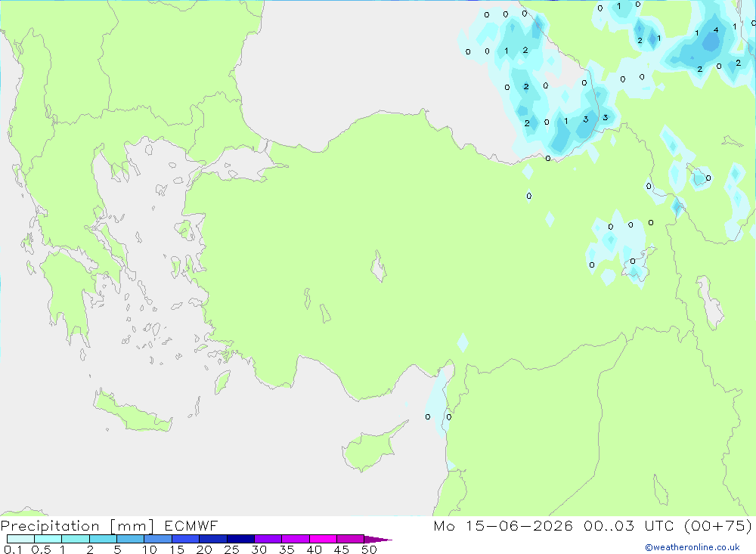Image resolution: width=756 pixels, height=554 pixels.
Task: Pick the 25–30 mm dark navy swatch
Action: (x=240, y=539)
